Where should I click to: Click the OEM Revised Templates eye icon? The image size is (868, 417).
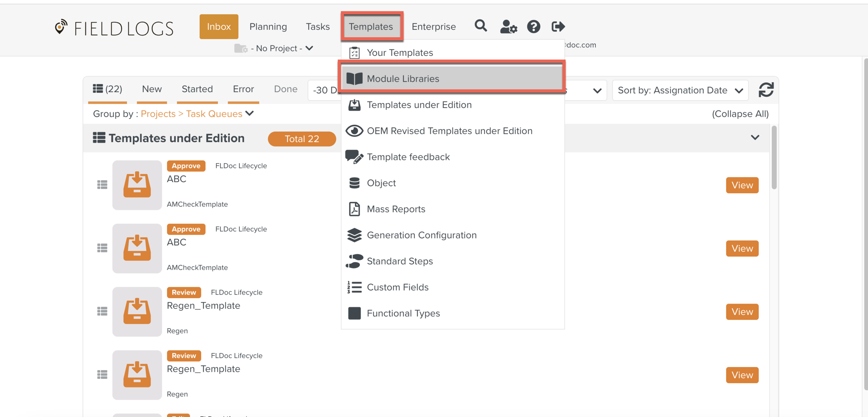point(354,131)
